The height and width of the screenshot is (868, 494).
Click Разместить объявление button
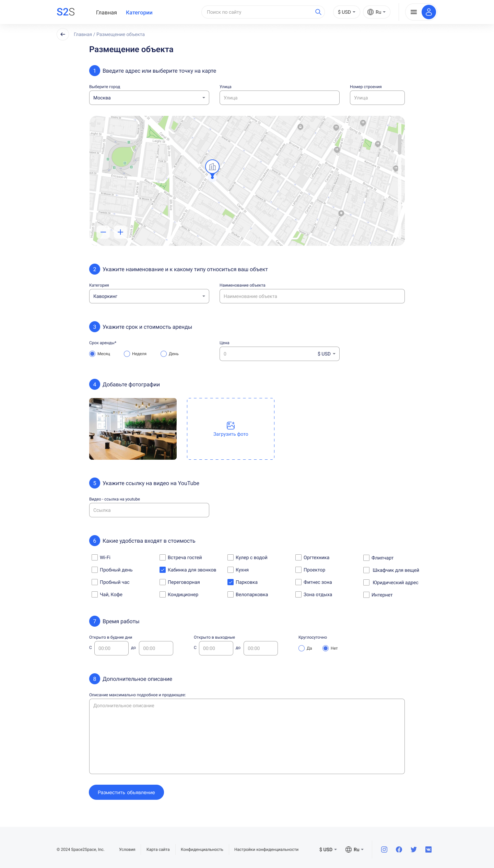tap(126, 792)
